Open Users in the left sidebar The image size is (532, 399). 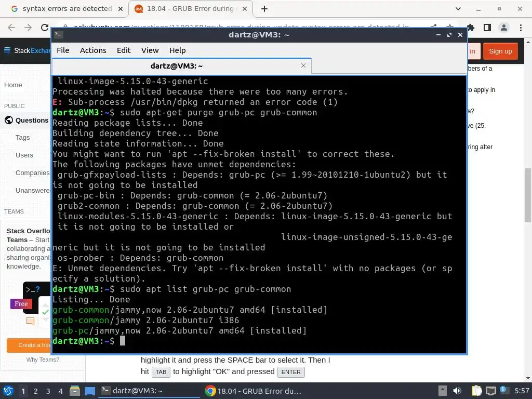24,155
